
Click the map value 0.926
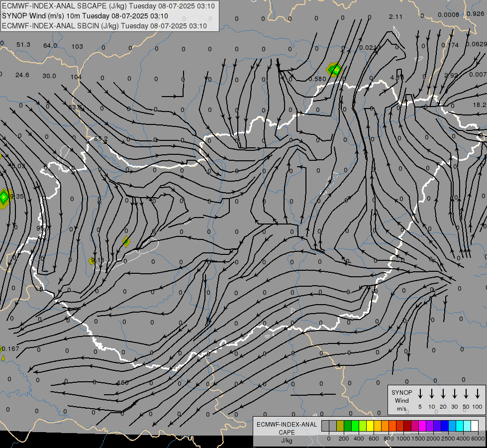pos(475,13)
